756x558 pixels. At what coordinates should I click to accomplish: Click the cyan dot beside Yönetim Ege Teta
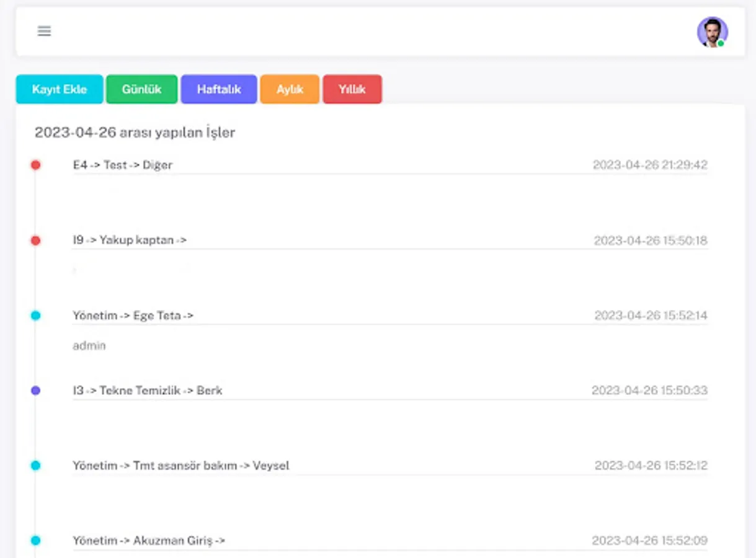35,316
